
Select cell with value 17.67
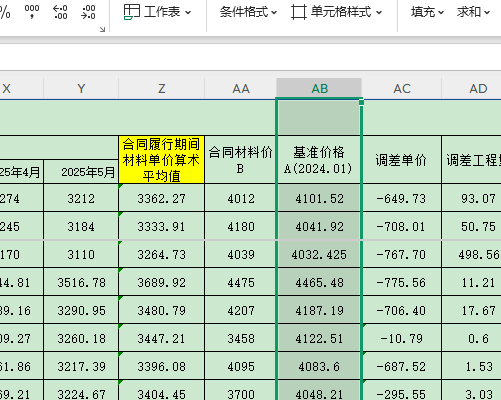coord(472,310)
